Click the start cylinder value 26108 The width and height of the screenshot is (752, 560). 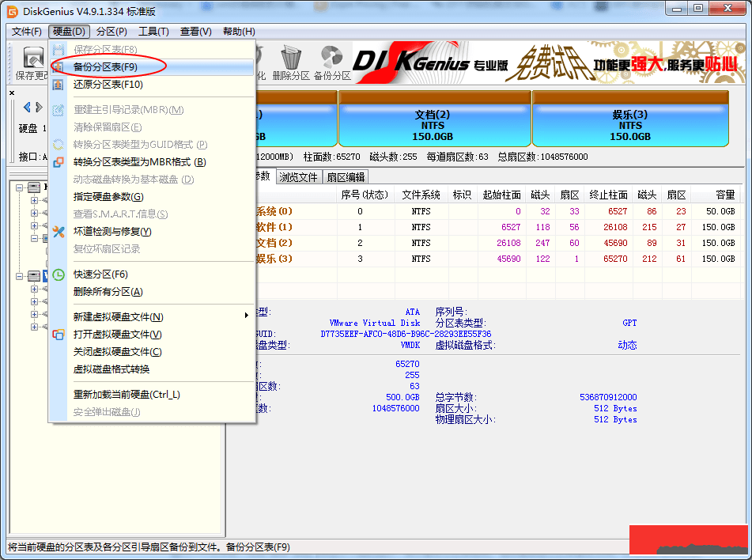point(508,243)
